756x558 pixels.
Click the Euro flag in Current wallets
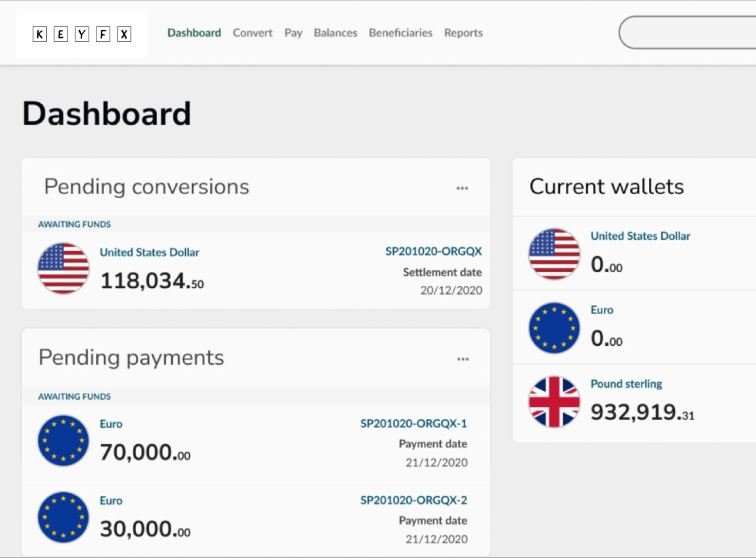point(554,328)
